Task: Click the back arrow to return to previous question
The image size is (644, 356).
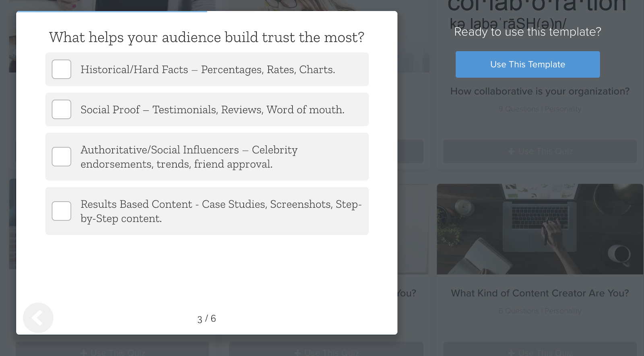Action: point(38,318)
